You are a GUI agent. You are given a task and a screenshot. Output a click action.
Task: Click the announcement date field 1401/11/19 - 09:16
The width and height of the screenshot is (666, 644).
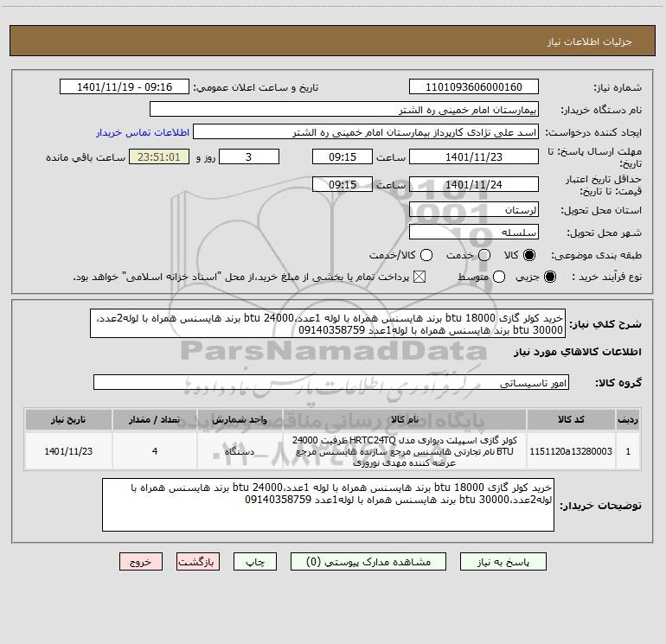tap(125, 87)
